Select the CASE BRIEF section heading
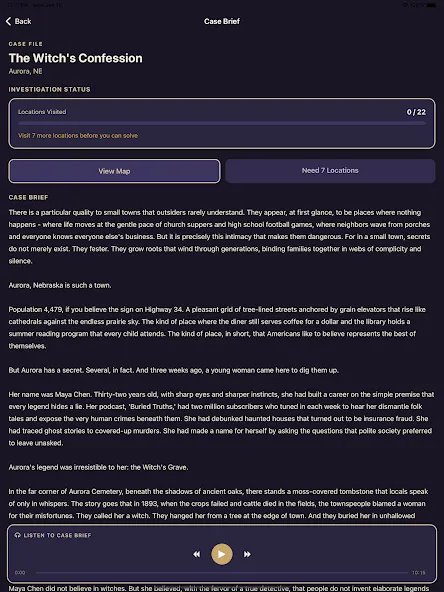This screenshot has height=592, width=444. (x=28, y=197)
